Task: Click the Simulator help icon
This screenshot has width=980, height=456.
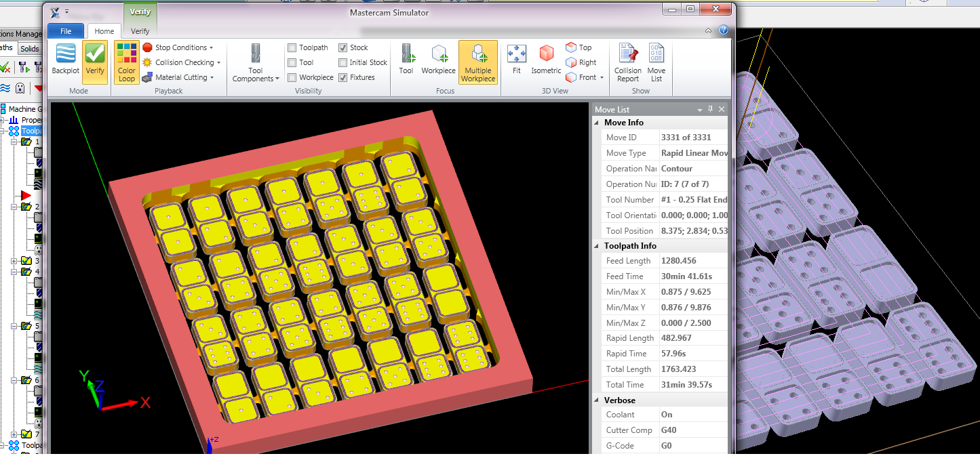Action: pyautogui.click(x=724, y=30)
